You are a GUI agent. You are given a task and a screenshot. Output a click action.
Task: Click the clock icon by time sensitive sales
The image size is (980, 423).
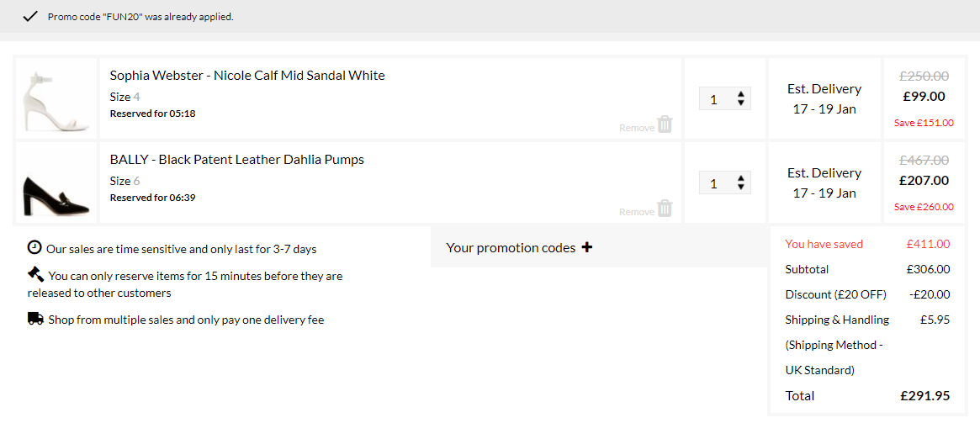pyautogui.click(x=34, y=247)
